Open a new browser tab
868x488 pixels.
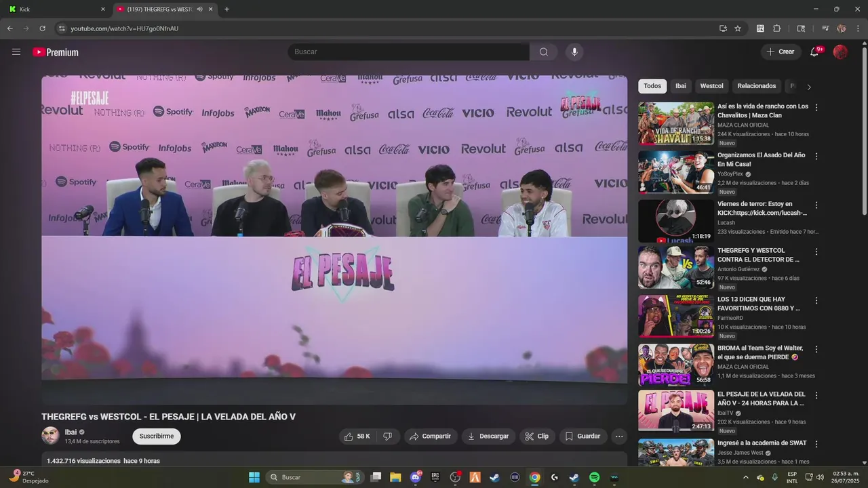tap(226, 9)
